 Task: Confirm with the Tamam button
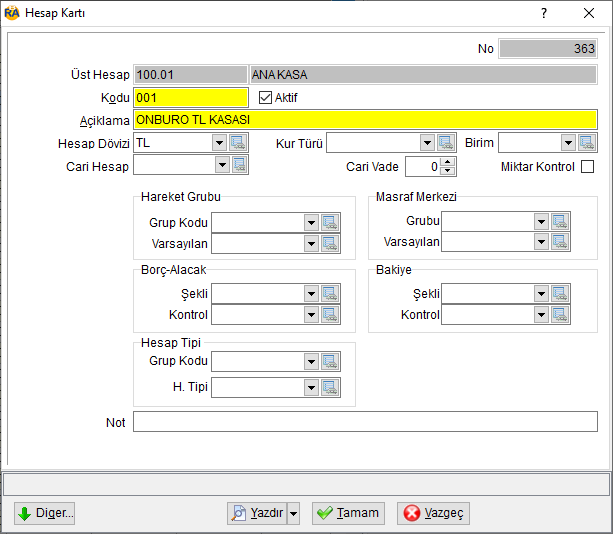click(348, 513)
